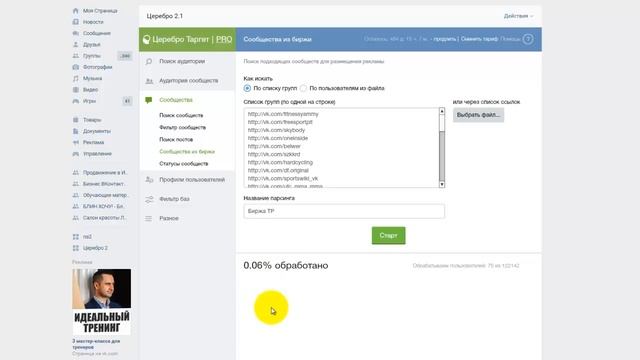Click the Фильтр баз icon
The height and width of the screenshot is (360, 640).
(149, 199)
